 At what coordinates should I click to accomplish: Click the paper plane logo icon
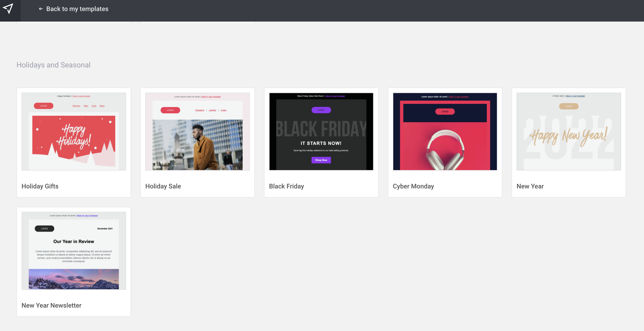coord(8,9)
